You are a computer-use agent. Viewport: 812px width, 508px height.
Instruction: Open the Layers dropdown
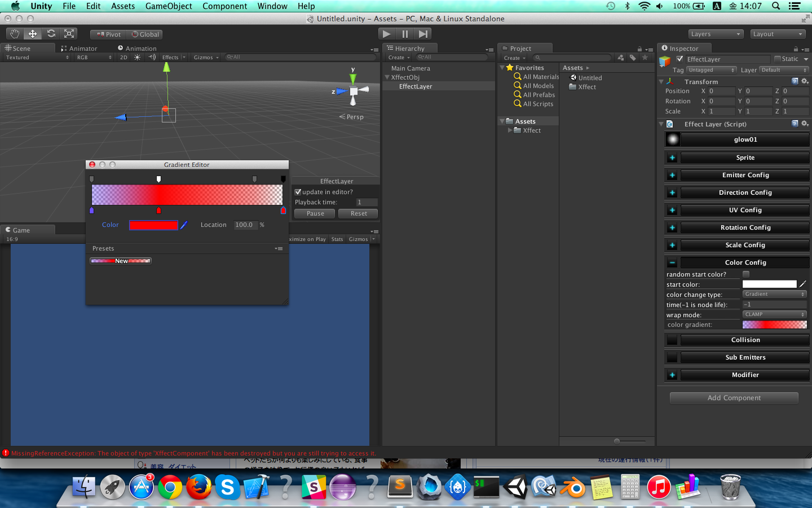pos(716,34)
